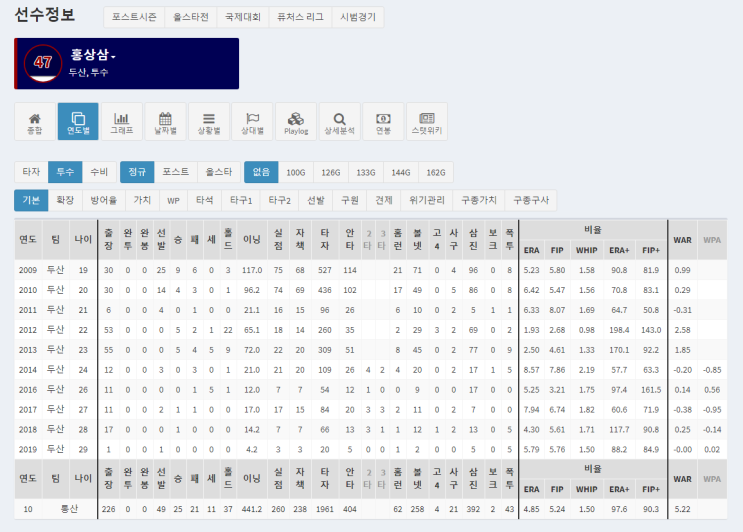Click the 두산, 투수 subtitle text
743x532 pixels.
click(89, 72)
